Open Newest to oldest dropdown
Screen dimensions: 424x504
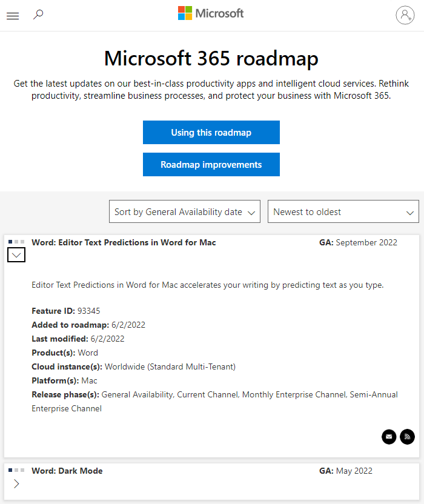tap(343, 211)
